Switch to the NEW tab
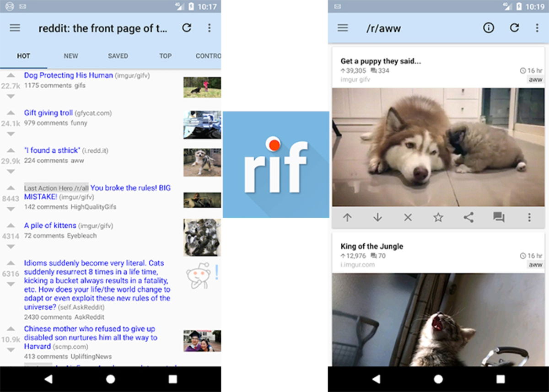The width and height of the screenshot is (549, 392). 70,56
